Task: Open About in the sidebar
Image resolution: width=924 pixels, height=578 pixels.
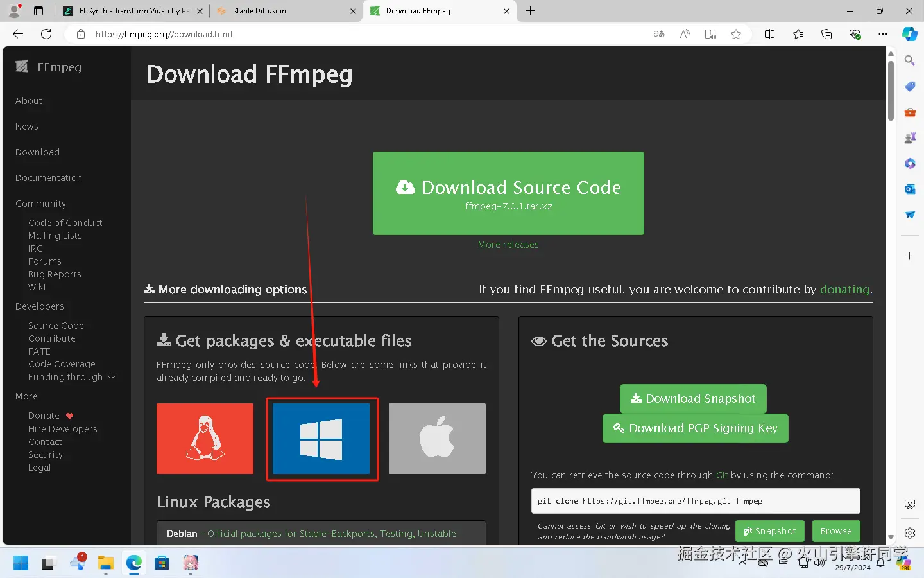Action: 29,101
